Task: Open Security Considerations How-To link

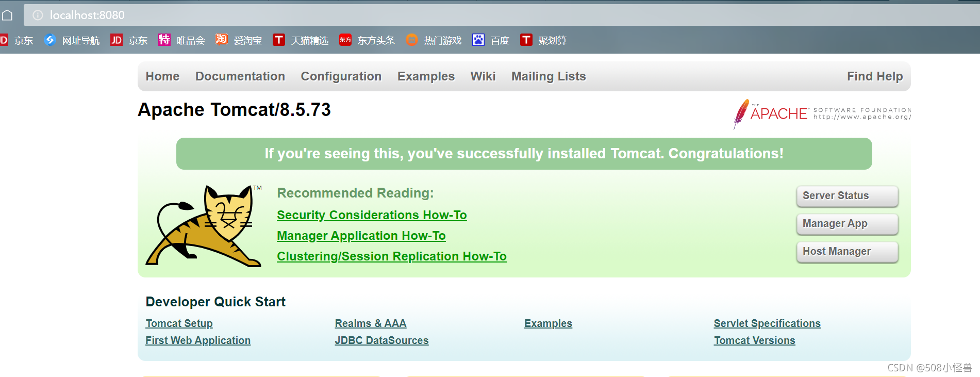Action: coord(372,215)
